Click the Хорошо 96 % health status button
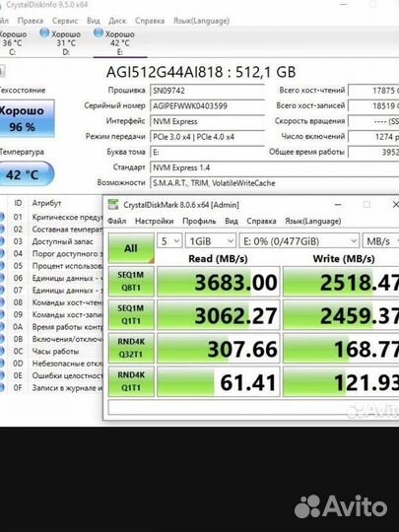This screenshot has width=399, height=532. [27, 118]
